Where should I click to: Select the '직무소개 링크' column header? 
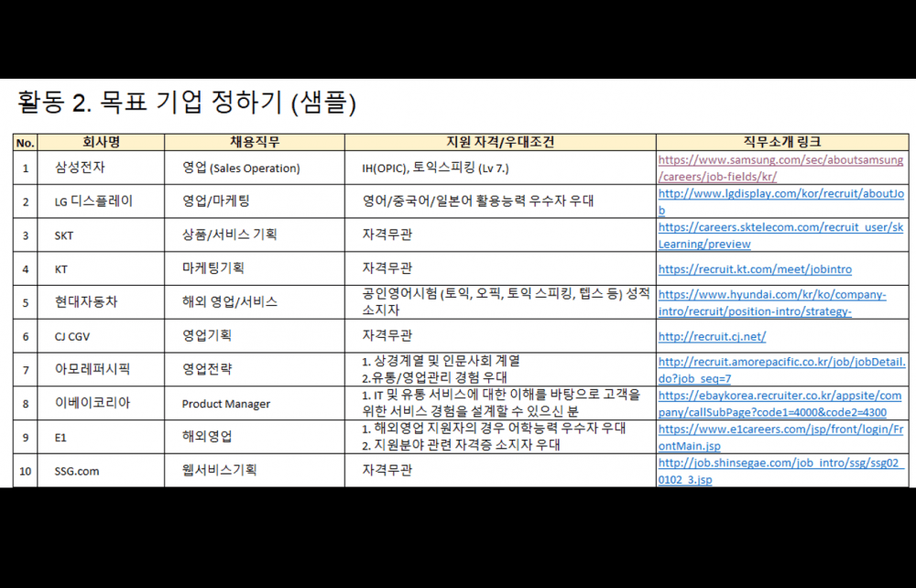(x=782, y=142)
